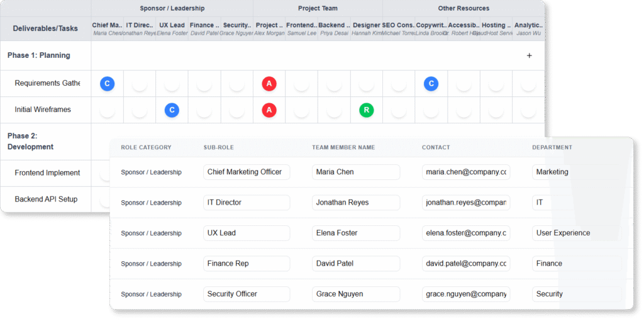Collapse the Phase 1: Planning section

coord(39,55)
